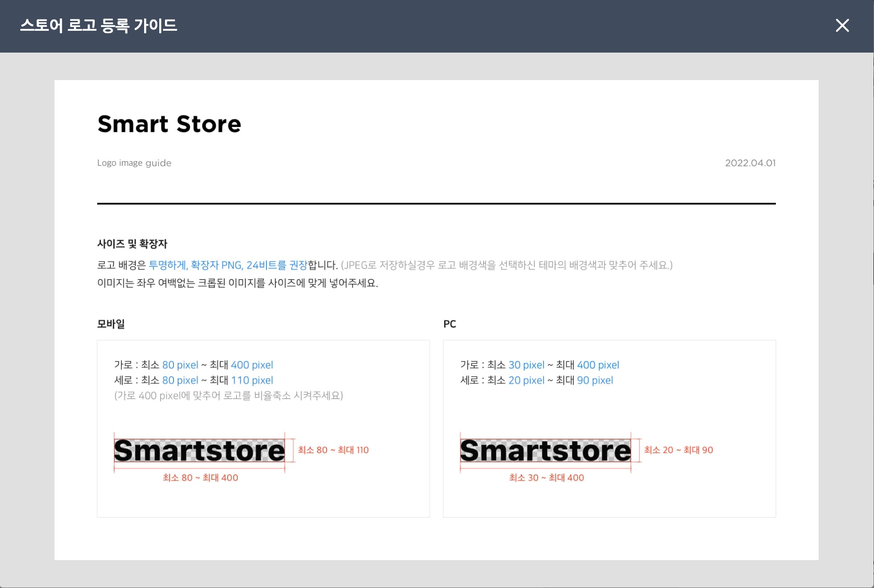Screen dimensions: 874x588
Task: Click the PC section label
Action: point(450,324)
